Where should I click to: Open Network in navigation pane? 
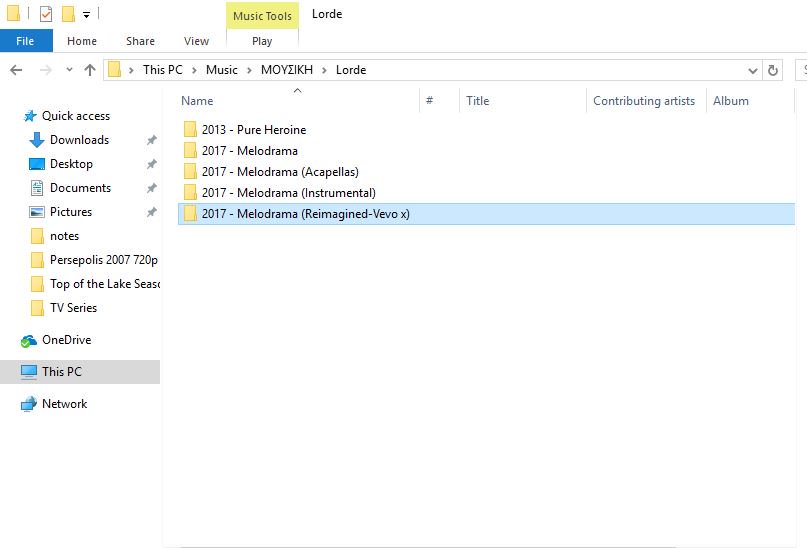pyautogui.click(x=64, y=404)
